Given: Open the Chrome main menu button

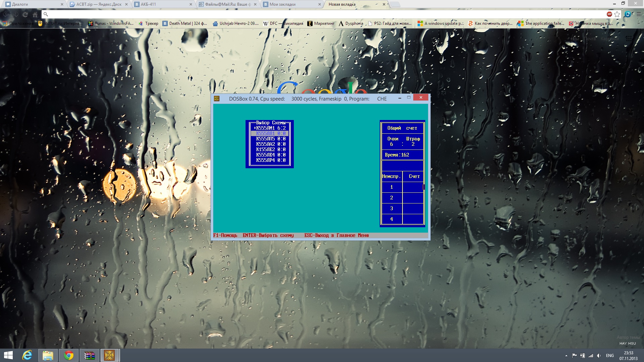Looking at the screenshot, I should (x=639, y=14).
